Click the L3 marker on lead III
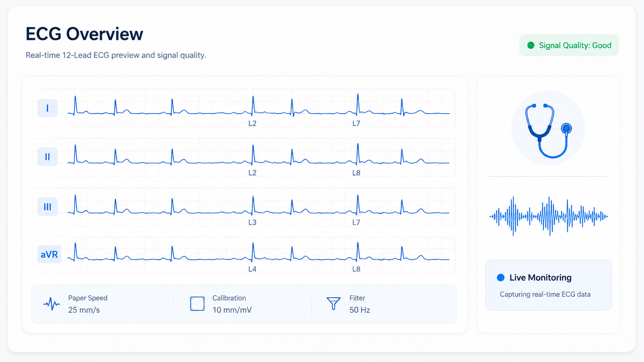 tap(252, 222)
